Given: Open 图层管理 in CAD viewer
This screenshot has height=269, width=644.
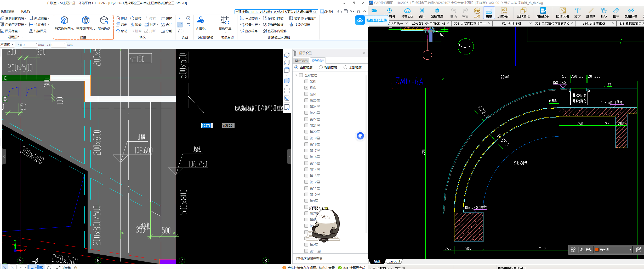Looking at the screenshot, I should pos(437,11).
